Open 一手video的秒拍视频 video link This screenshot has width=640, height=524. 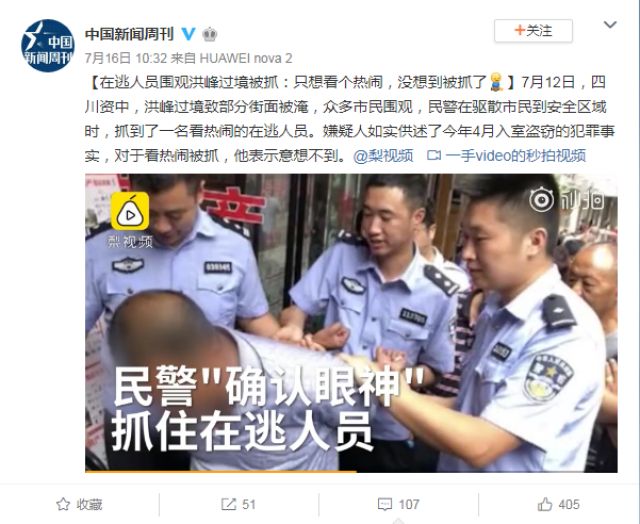click(x=516, y=156)
